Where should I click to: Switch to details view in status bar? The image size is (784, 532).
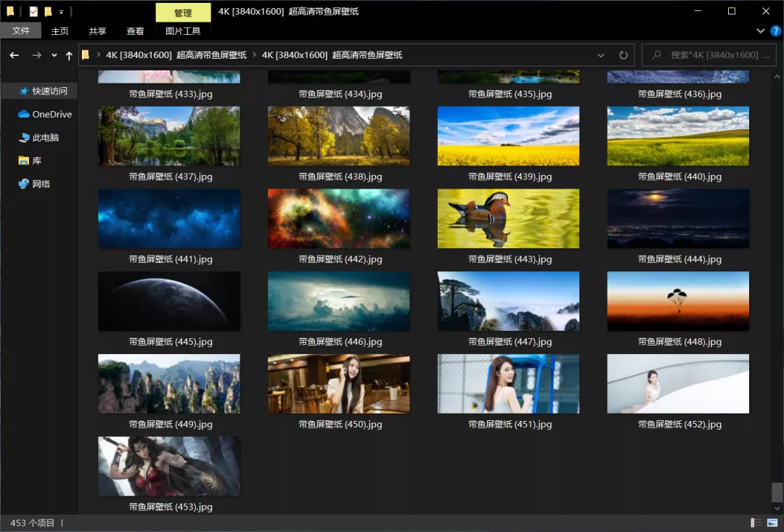point(756,523)
